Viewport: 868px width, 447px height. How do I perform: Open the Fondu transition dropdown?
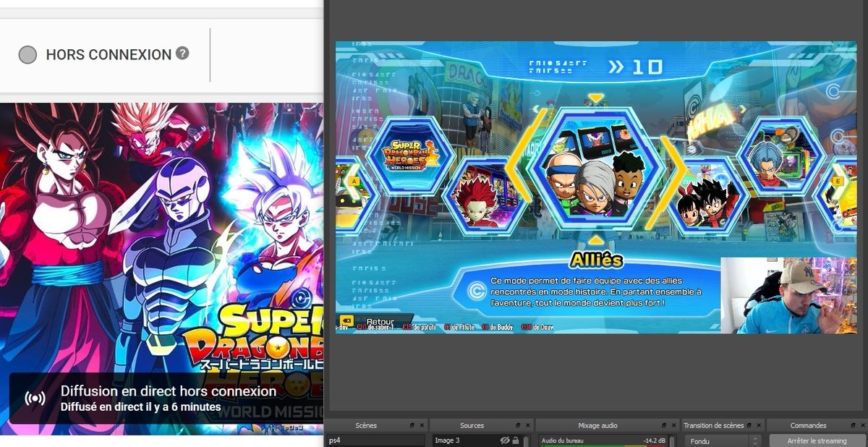coord(723,440)
